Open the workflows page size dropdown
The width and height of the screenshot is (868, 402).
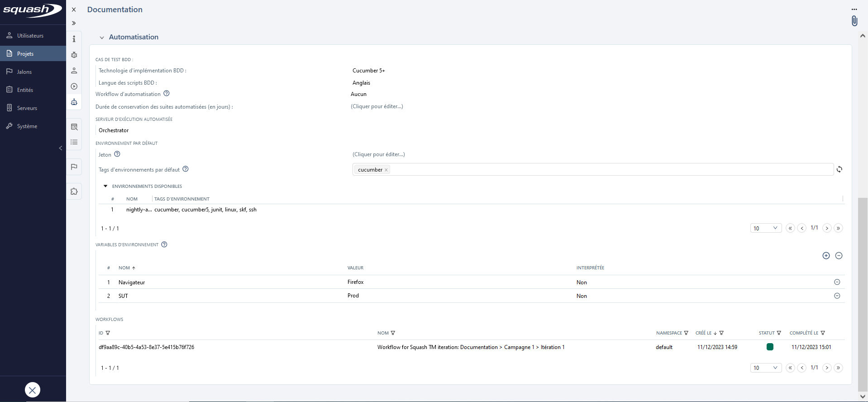765,368
